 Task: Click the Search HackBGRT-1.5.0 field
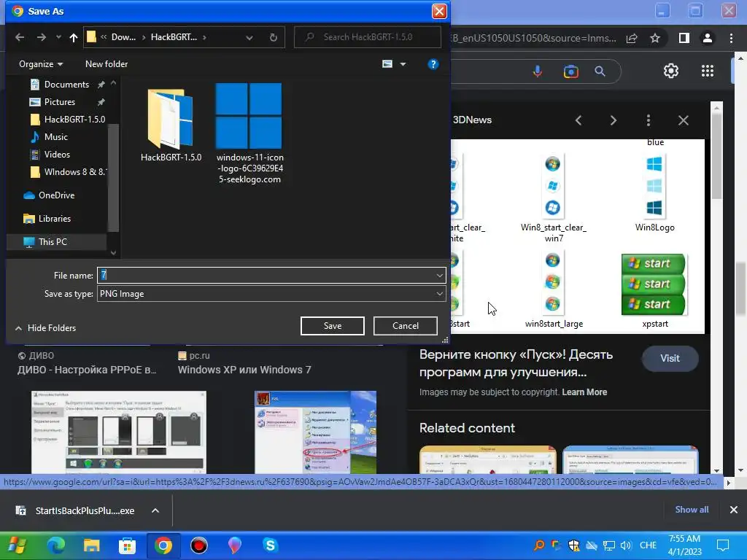tap(368, 37)
